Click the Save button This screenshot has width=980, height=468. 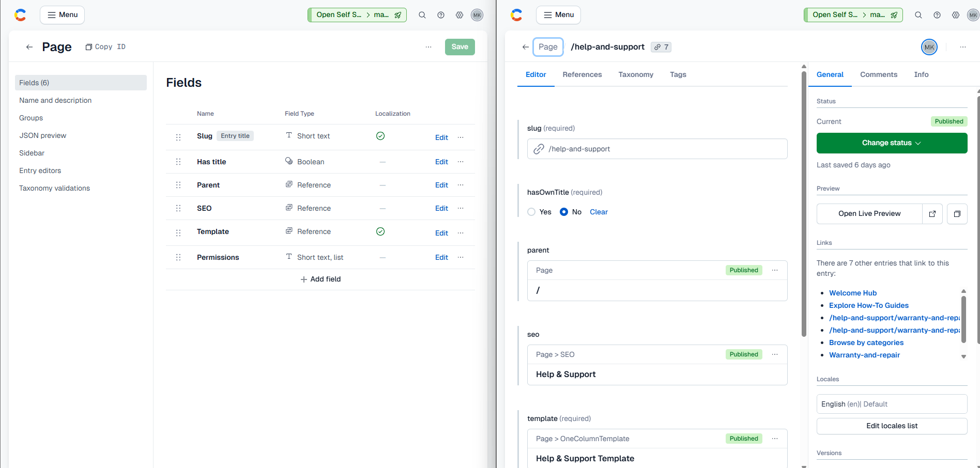tap(460, 46)
